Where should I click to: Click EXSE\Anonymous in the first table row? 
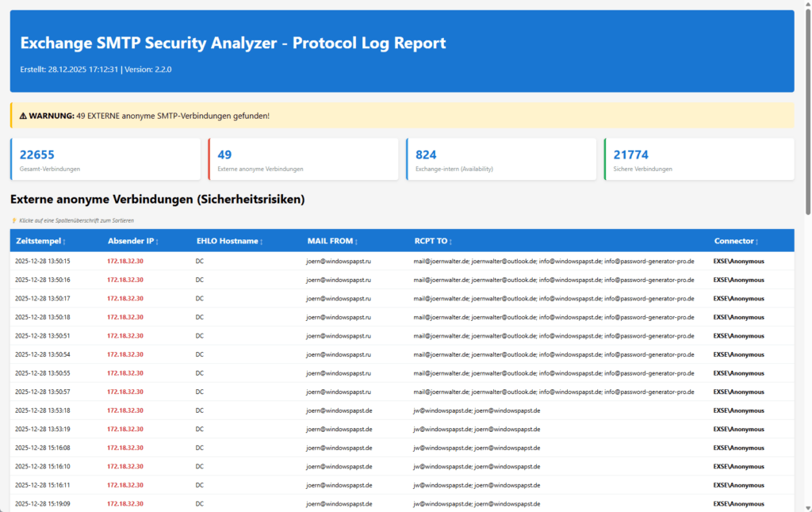(x=739, y=261)
